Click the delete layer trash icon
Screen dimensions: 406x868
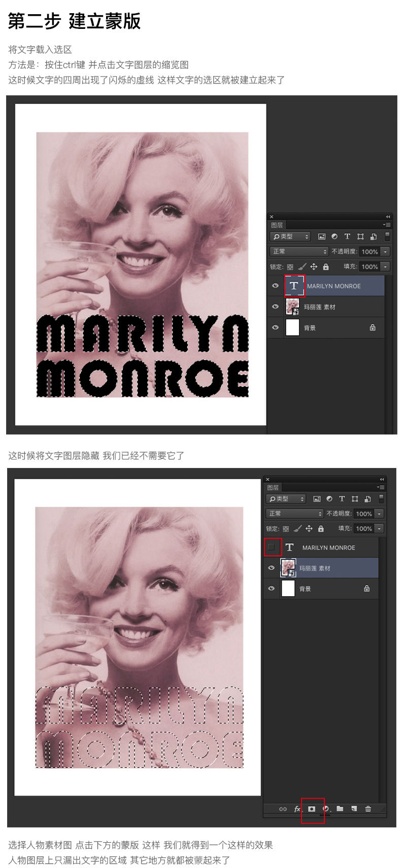368,809
